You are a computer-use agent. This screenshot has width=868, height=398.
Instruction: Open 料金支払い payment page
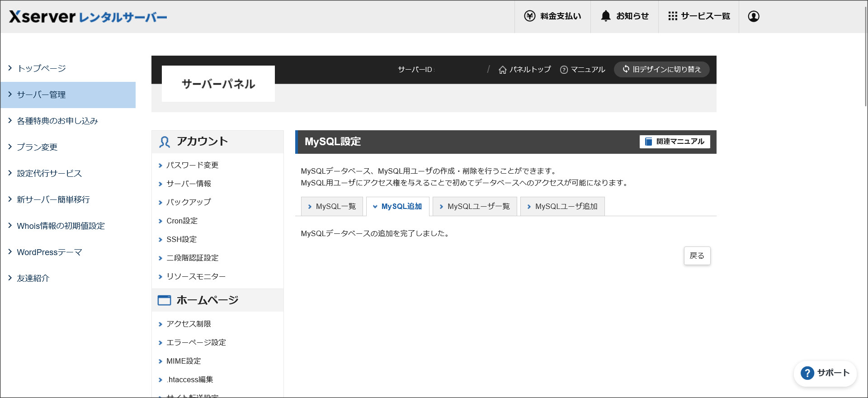(552, 16)
